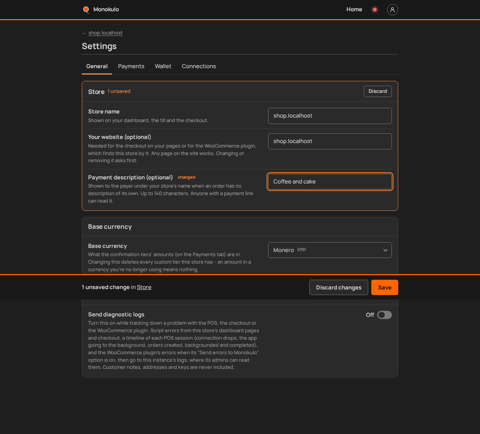
Task: Click the '1 unsaved change' text
Action: pyautogui.click(x=106, y=287)
